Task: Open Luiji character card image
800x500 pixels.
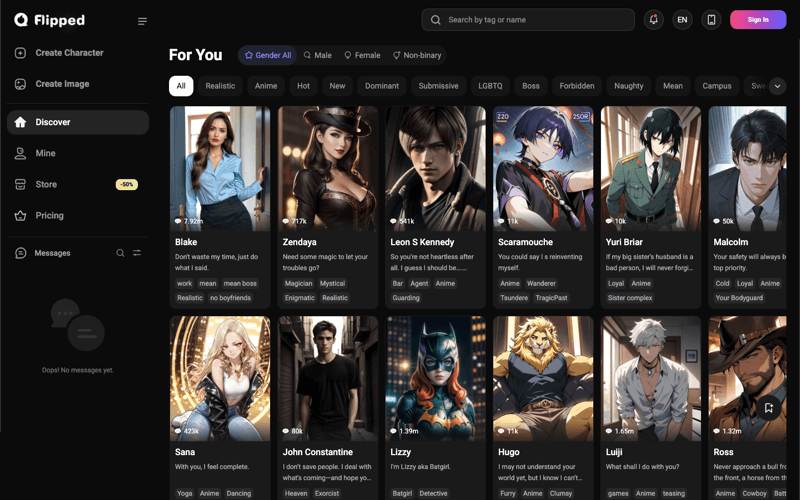Action: pos(651,379)
